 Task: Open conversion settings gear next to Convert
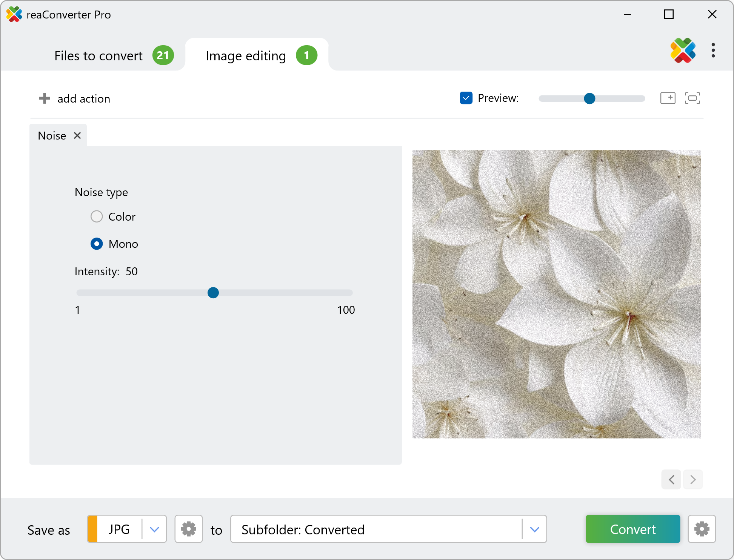[x=702, y=529]
